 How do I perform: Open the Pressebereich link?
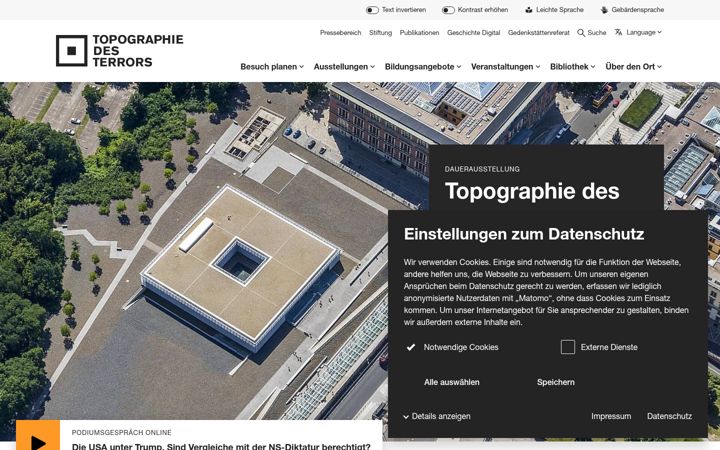tap(340, 33)
